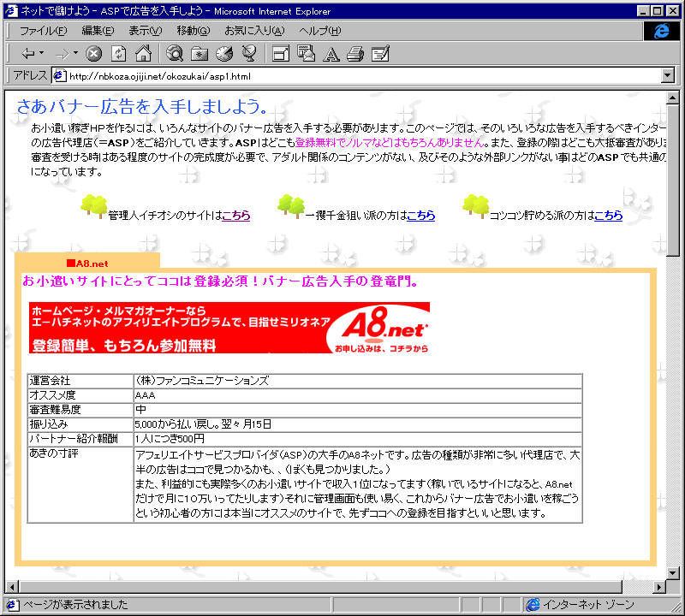Viewport: 685px width, 616px height.
Task: Click the pink text 登録無料でノルマなどはもちろんありません
Action: pos(390,142)
